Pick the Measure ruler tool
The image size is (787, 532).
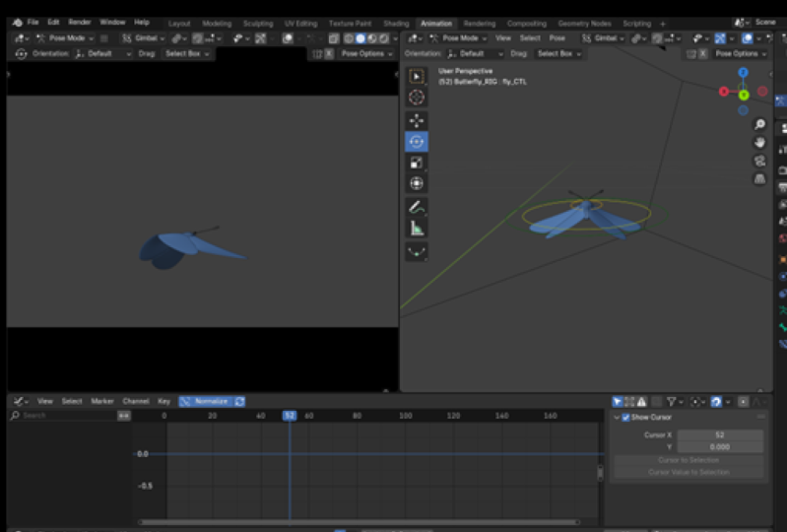[x=416, y=229]
